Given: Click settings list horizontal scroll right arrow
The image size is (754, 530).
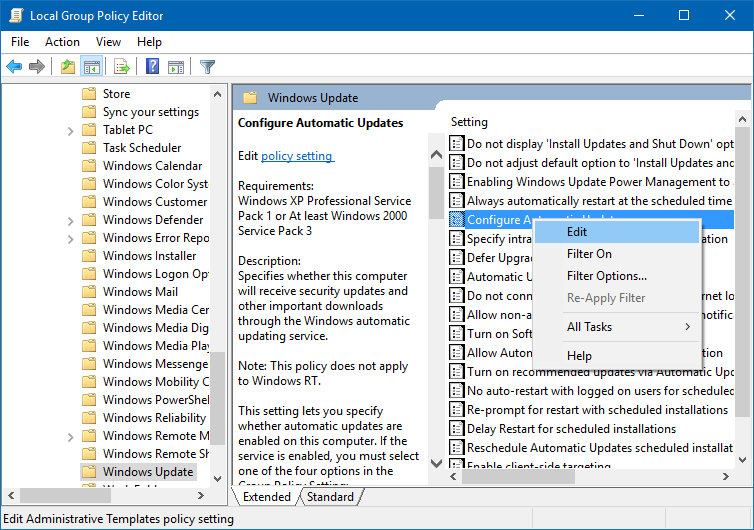Looking at the screenshot, I should click(726, 477).
